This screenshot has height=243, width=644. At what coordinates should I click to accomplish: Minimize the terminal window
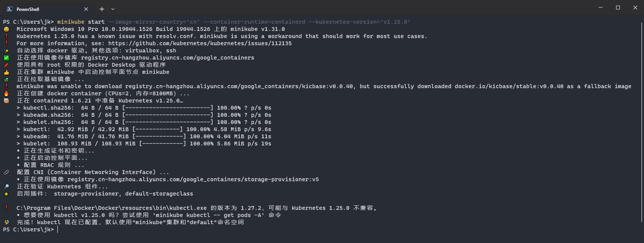pyautogui.click(x=601, y=8)
